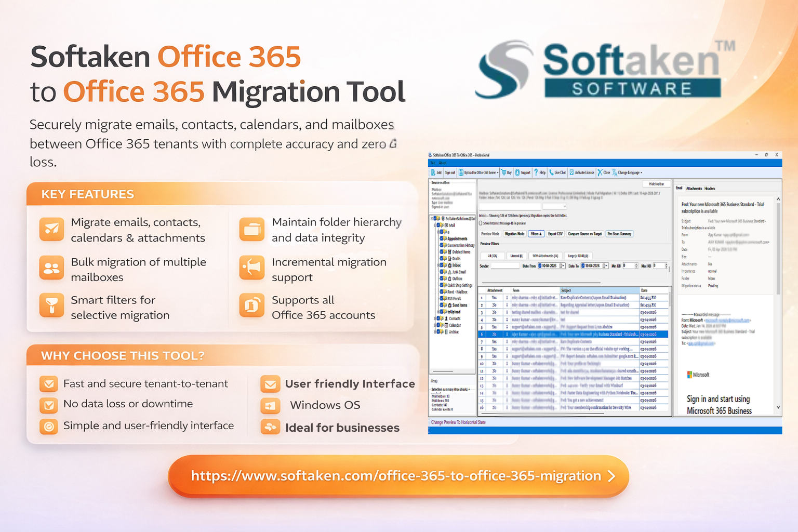Screen dimensions: 798x532
Task: Collapse the Mail tree node
Action: [x=435, y=225]
